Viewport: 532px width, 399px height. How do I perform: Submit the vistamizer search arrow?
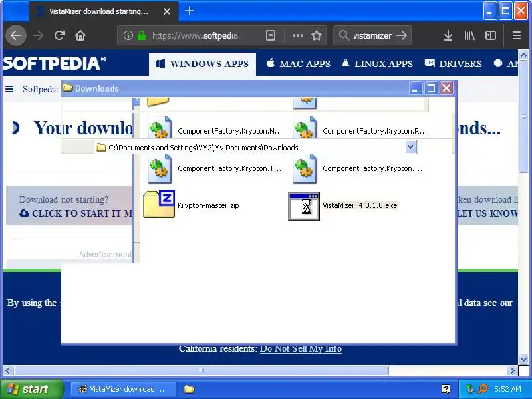(x=402, y=35)
